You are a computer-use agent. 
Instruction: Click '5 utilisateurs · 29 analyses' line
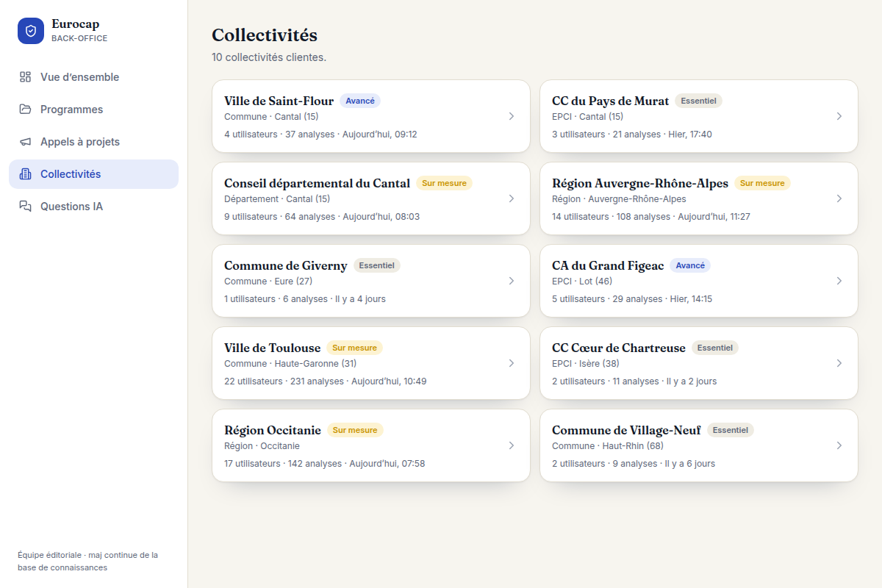coord(632,299)
